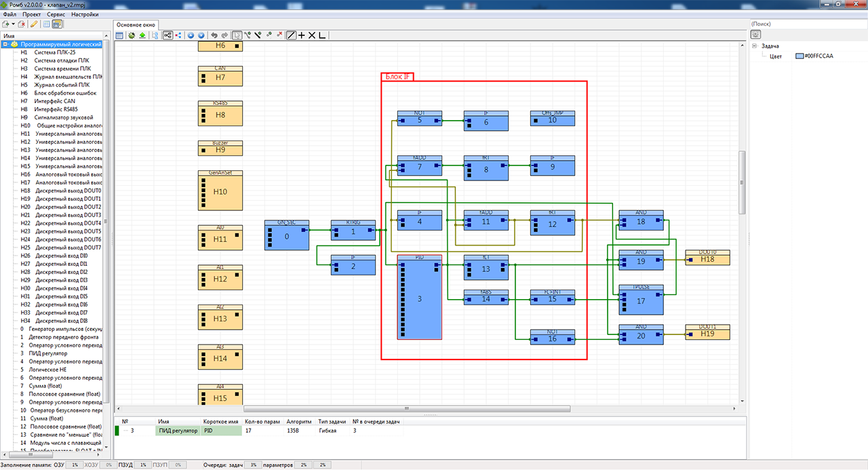Collapse the Программируемый логический root node
This screenshot has width=868, height=470.
pos(5,44)
